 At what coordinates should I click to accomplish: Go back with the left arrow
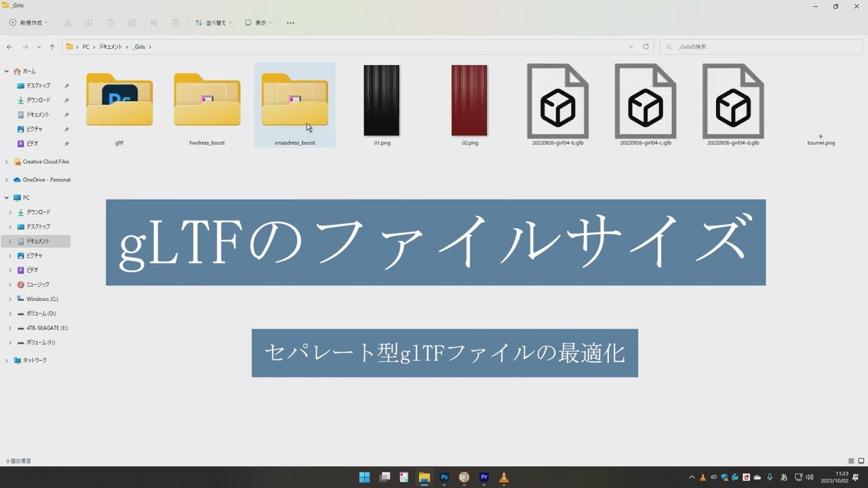(9, 47)
